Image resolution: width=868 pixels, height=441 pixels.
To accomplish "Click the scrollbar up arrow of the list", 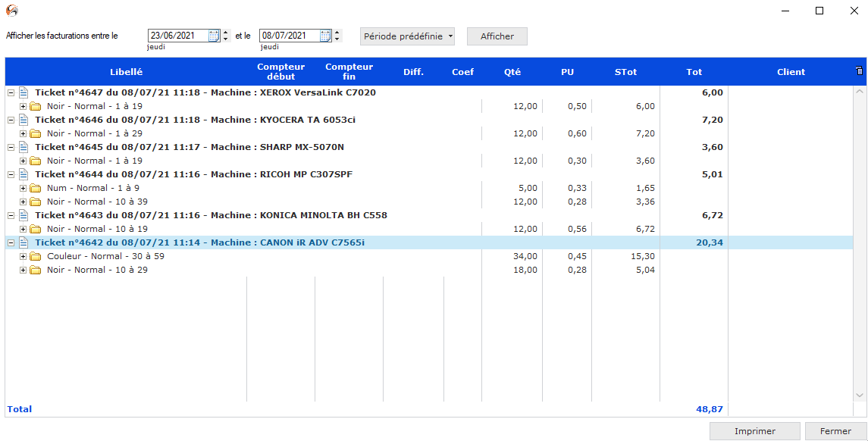I will click(859, 92).
